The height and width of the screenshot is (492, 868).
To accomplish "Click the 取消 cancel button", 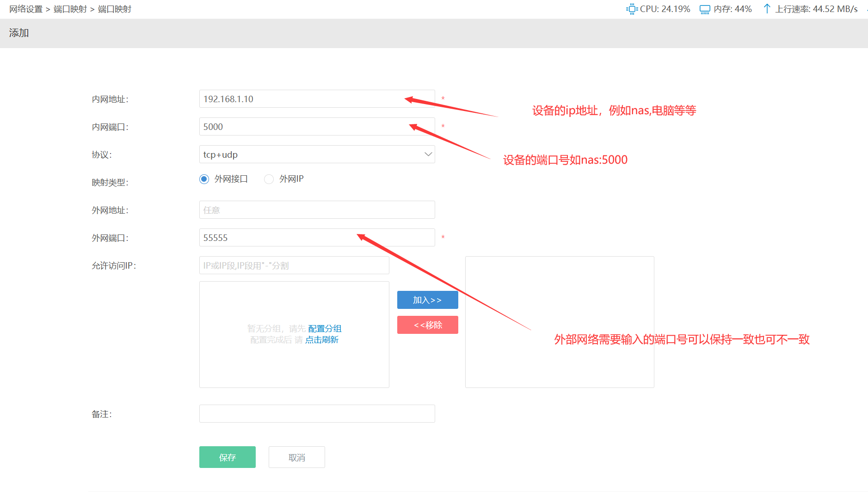I will click(x=296, y=457).
